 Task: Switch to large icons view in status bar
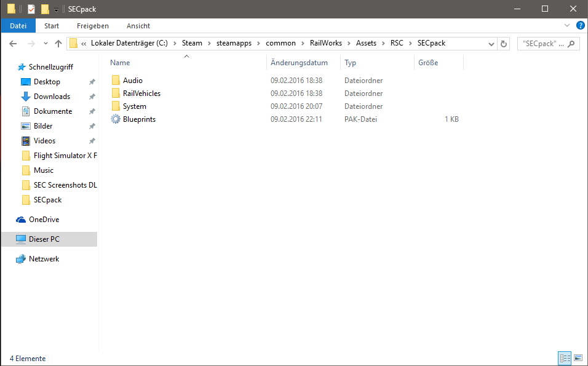[578, 358]
